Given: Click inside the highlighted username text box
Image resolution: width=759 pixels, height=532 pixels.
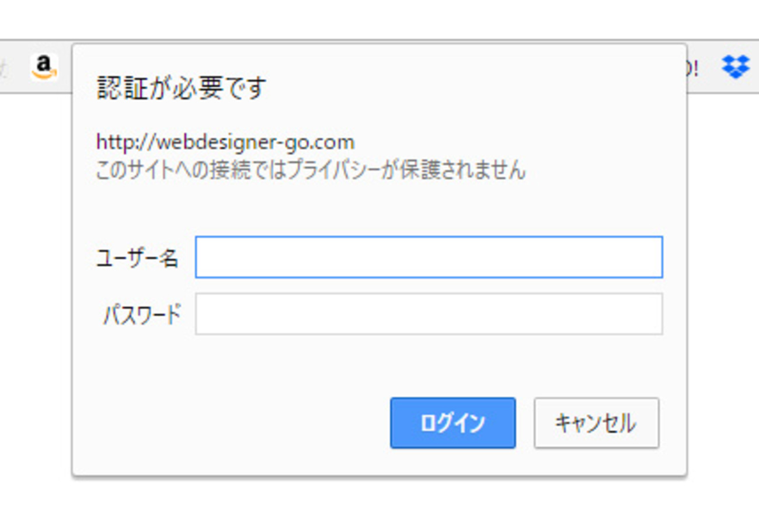Looking at the screenshot, I should [429, 257].
